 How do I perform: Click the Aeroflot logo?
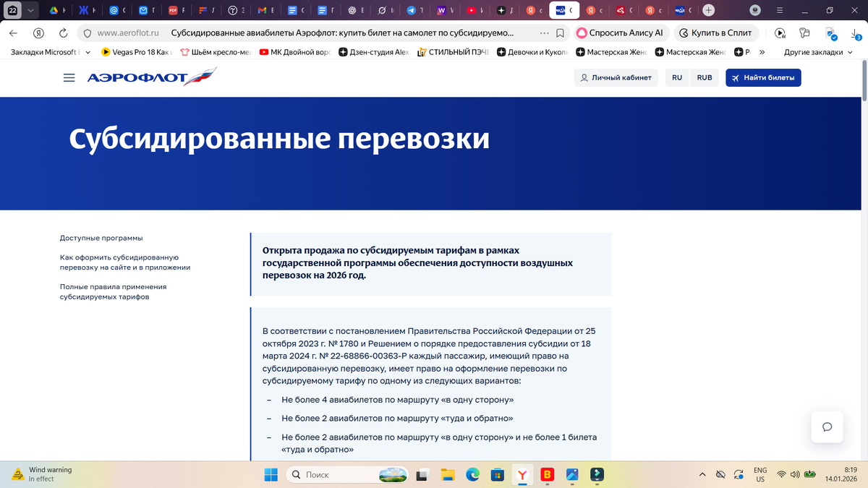pyautogui.click(x=151, y=77)
